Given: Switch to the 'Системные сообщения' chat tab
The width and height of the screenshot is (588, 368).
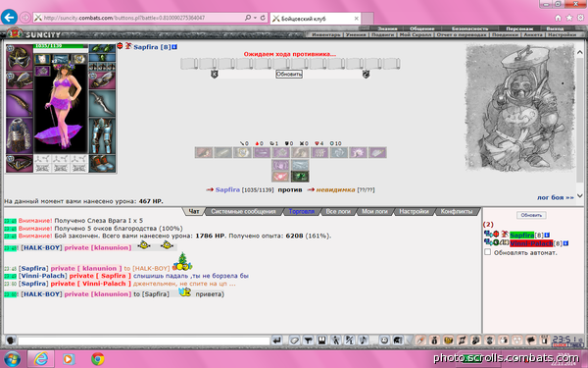Looking at the screenshot, I should [x=243, y=211].
